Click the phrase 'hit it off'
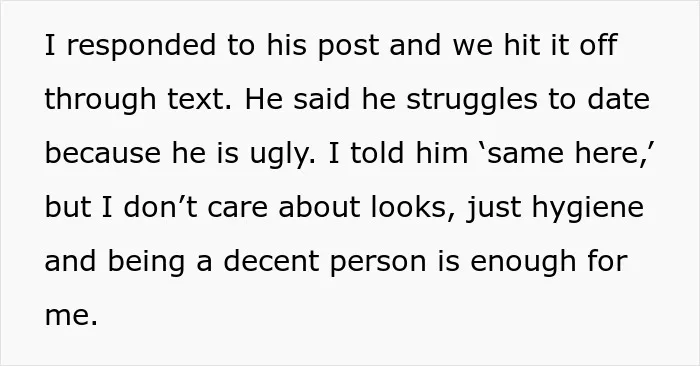 pyautogui.click(x=561, y=45)
